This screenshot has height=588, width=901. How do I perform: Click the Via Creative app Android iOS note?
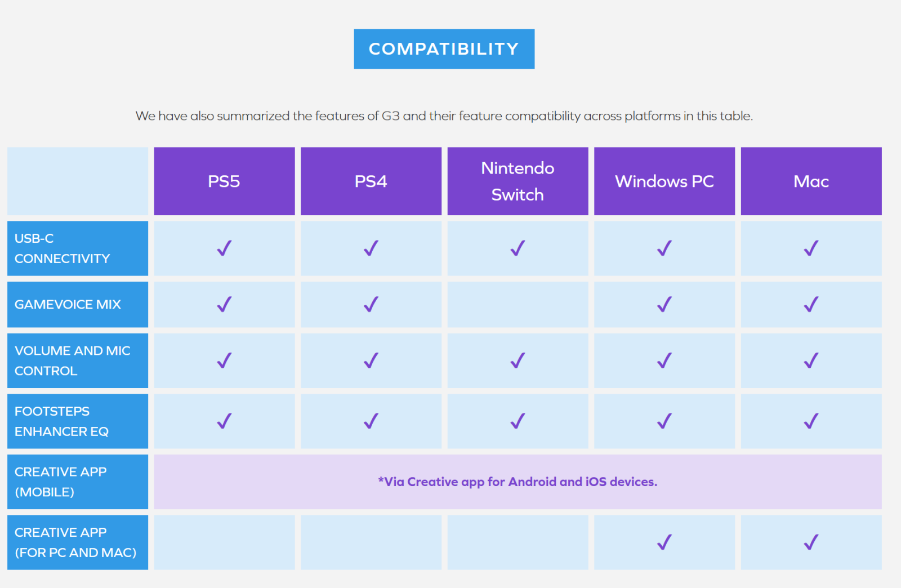[518, 482]
